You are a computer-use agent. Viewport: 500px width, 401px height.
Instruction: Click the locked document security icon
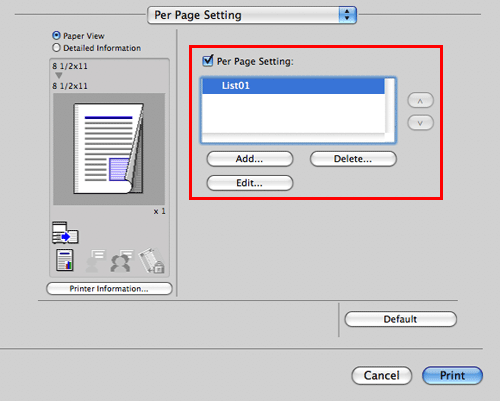click(152, 260)
